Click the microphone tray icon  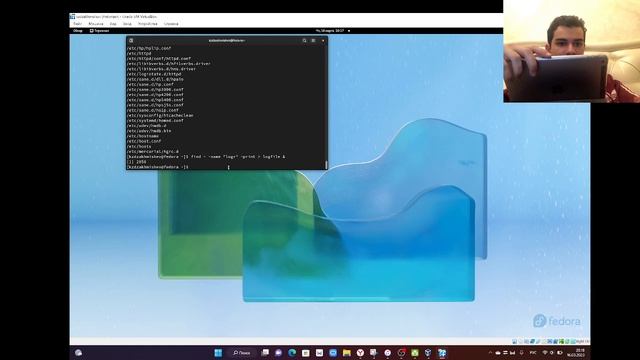521,353
